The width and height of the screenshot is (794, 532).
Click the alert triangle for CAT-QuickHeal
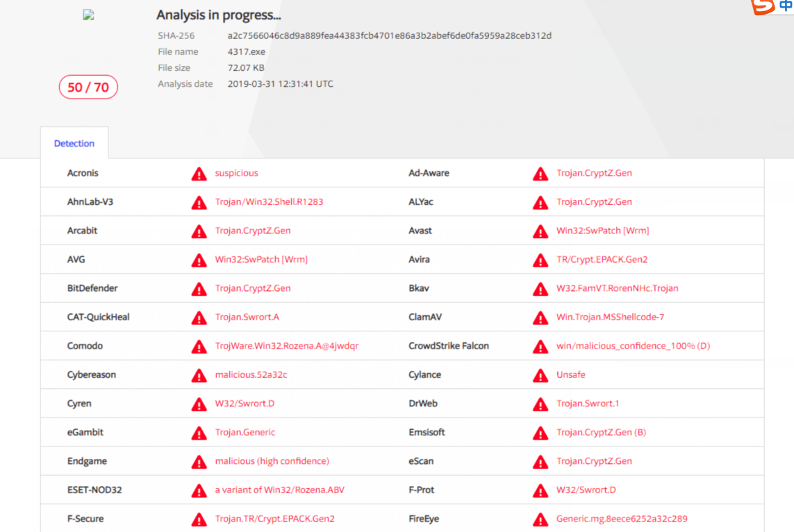click(199, 318)
